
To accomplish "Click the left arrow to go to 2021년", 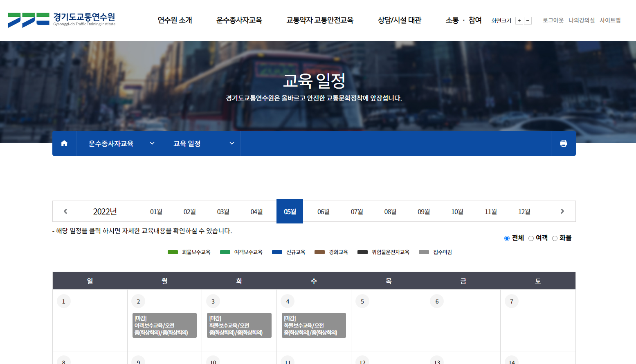I will (x=65, y=211).
